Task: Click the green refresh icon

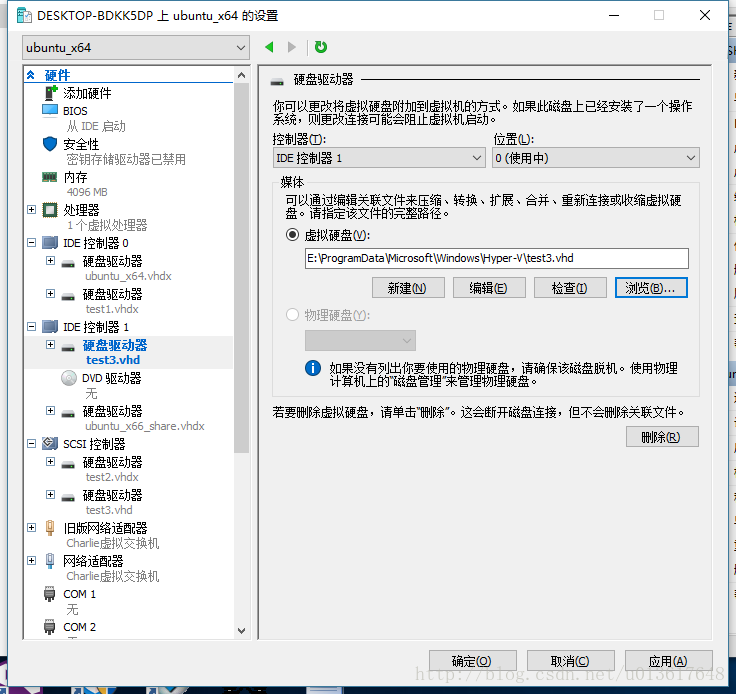Action: 321,47
